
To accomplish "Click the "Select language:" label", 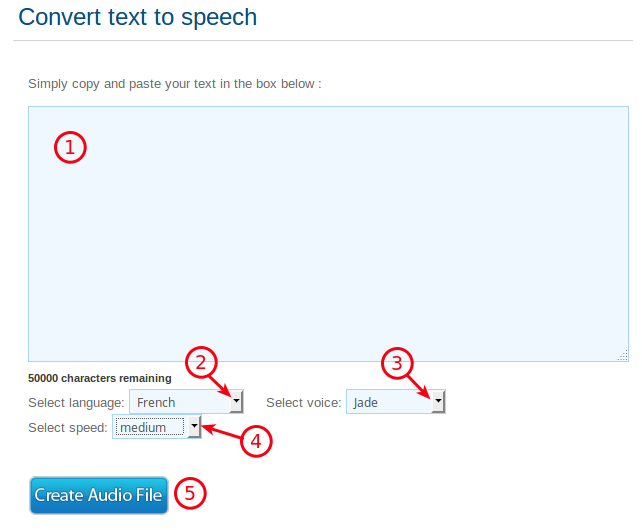I will point(76,403).
